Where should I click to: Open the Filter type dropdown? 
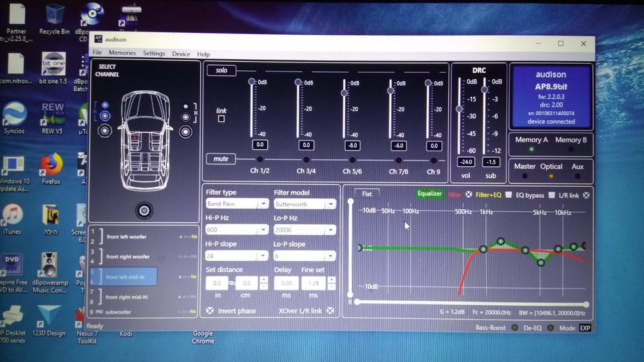[237, 204]
